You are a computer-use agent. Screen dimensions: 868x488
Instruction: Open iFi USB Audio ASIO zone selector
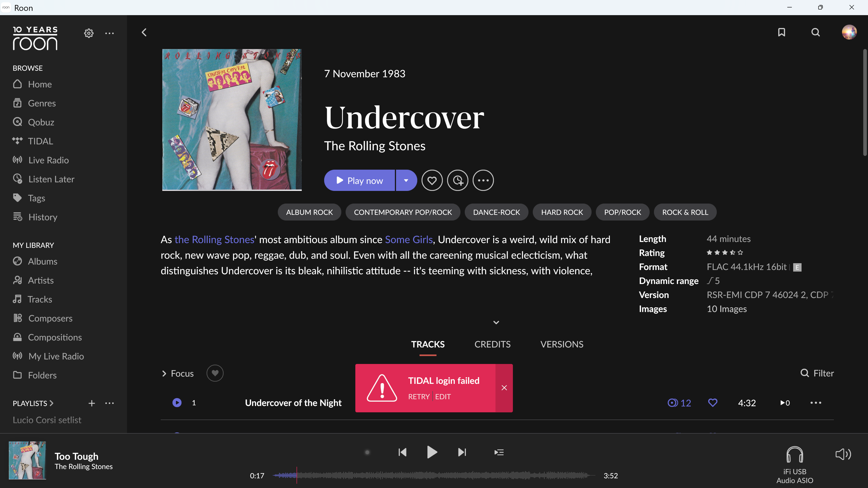(x=795, y=465)
